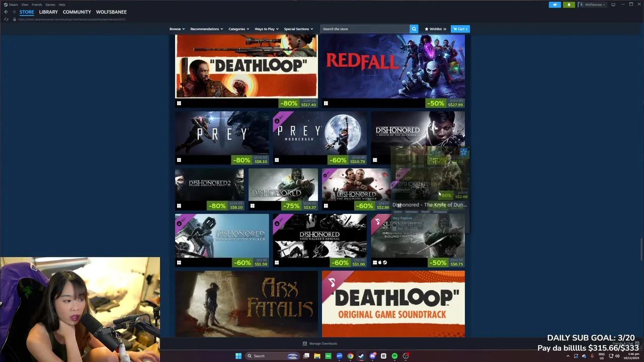The height and width of the screenshot is (362, 644).
Task: Click the -80% price tag on Dishonored 2
Action: pyautogui.click(x=226, y=206)
